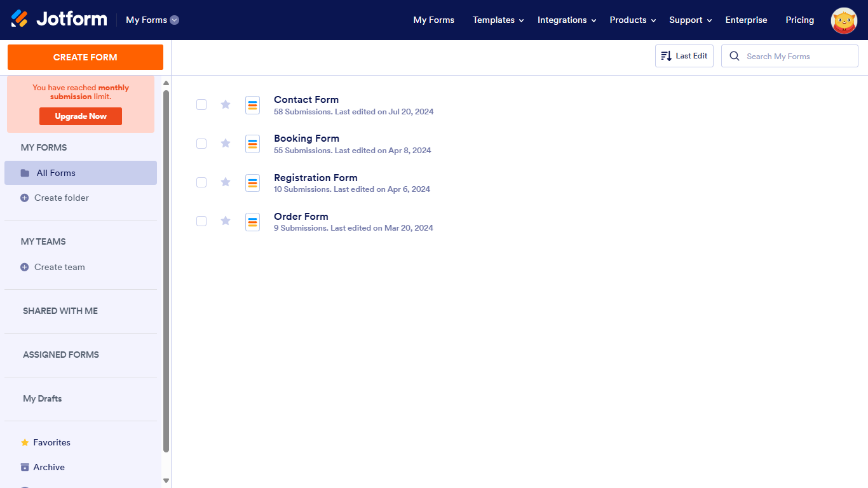Click the Jotform logo
The height and width of the screenshot is (488, 868).
pyautogui.click(x=59, y=19)
